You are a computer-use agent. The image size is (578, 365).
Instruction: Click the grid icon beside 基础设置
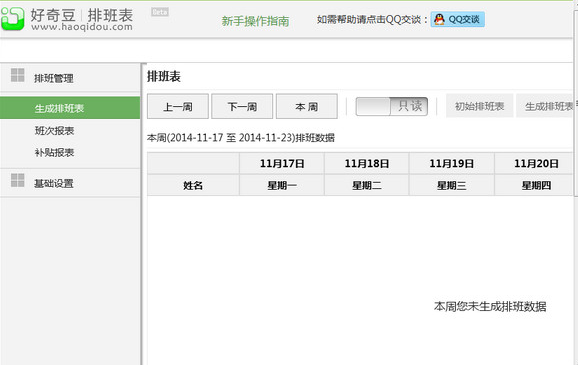pos(18,180)
